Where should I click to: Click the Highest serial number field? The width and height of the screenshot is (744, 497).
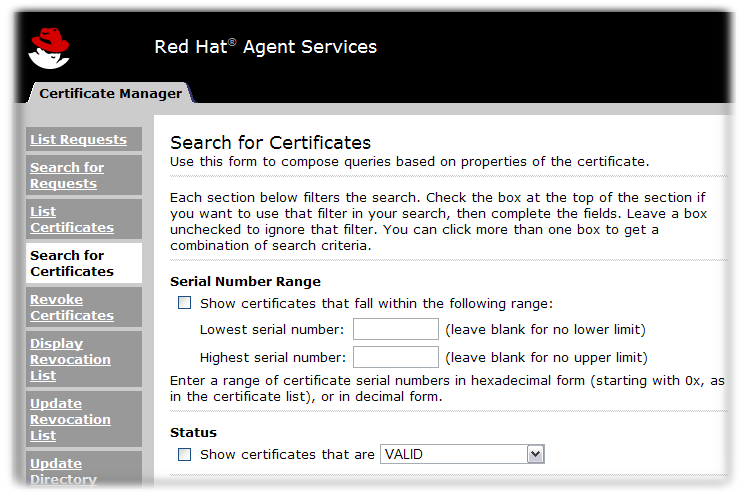[x=395, y=357]
